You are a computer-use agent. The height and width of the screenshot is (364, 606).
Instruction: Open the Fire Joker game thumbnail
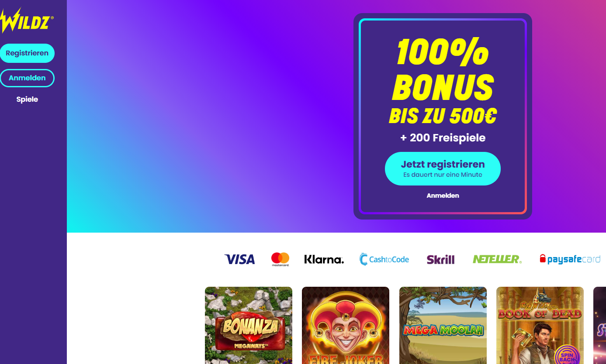point(346,325)
